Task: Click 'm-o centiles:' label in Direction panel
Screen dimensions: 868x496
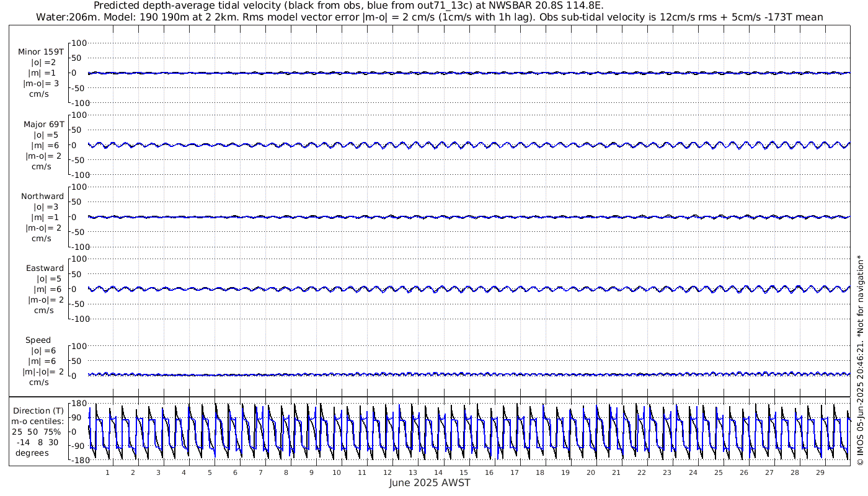Action: (x=38, y=421)
